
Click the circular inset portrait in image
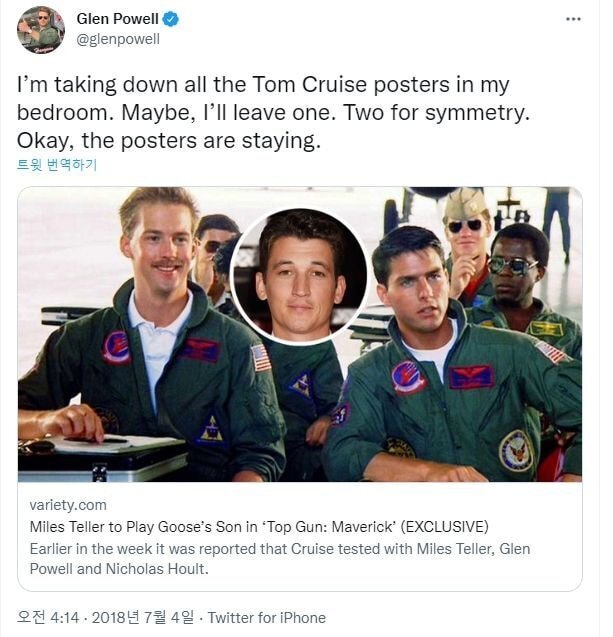(x=299, y=274)
